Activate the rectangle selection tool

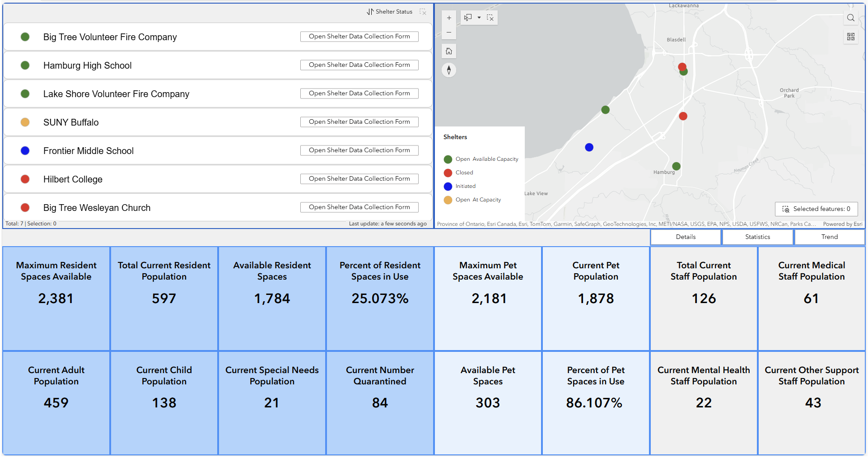pyautogui.click(x=467, y=18)
